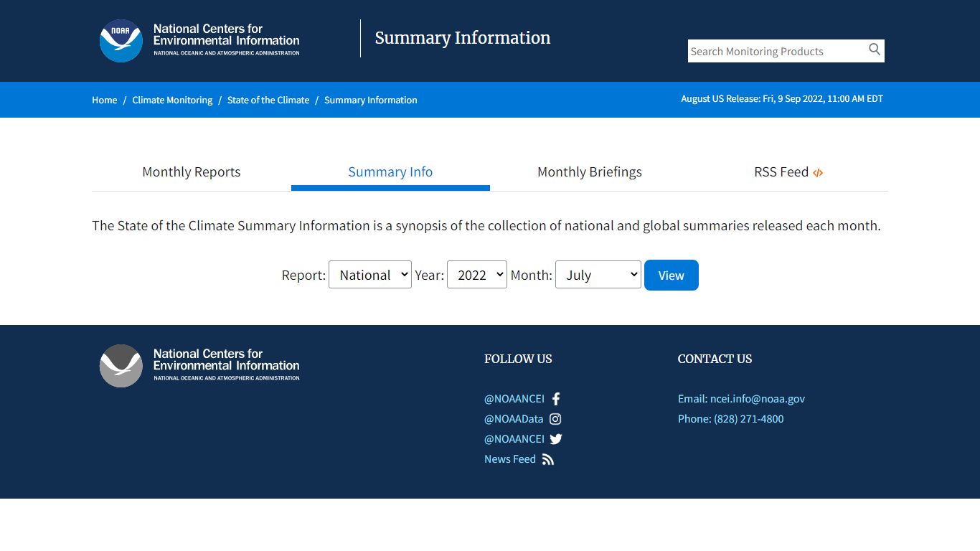The image size is (980, 551).
Task: Open the Climate Monitoring breadcrumb link
Action: (172, 100)
